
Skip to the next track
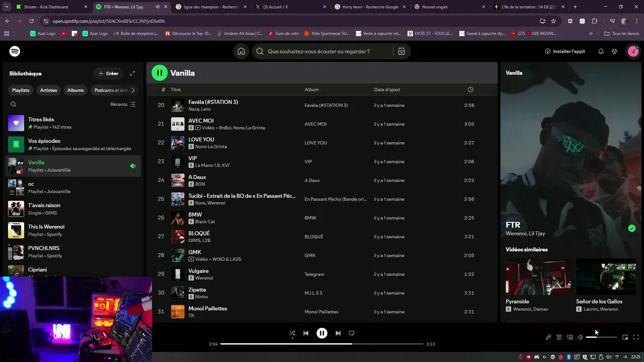tap(338, 333)
